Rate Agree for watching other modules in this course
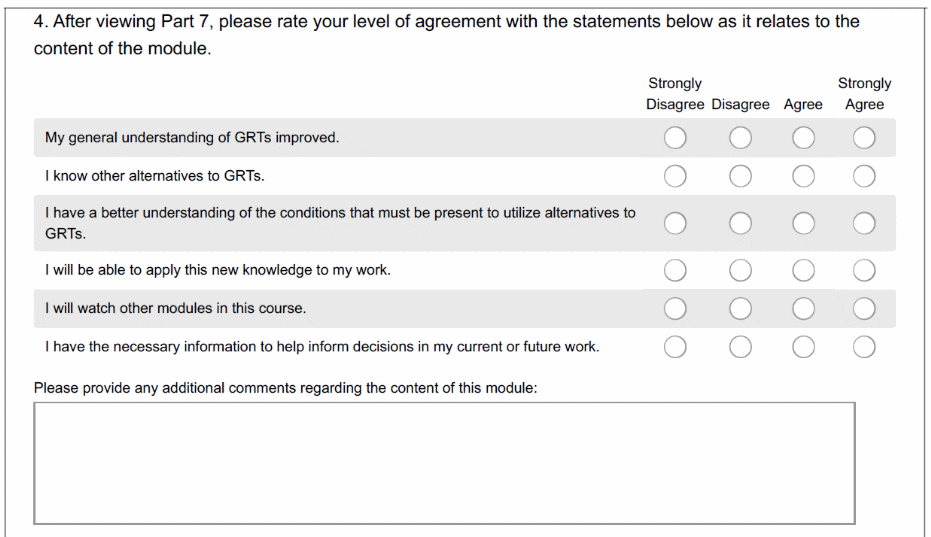This screenshot has width=931, height=537. pyautogui.click(x=803, y=308)
